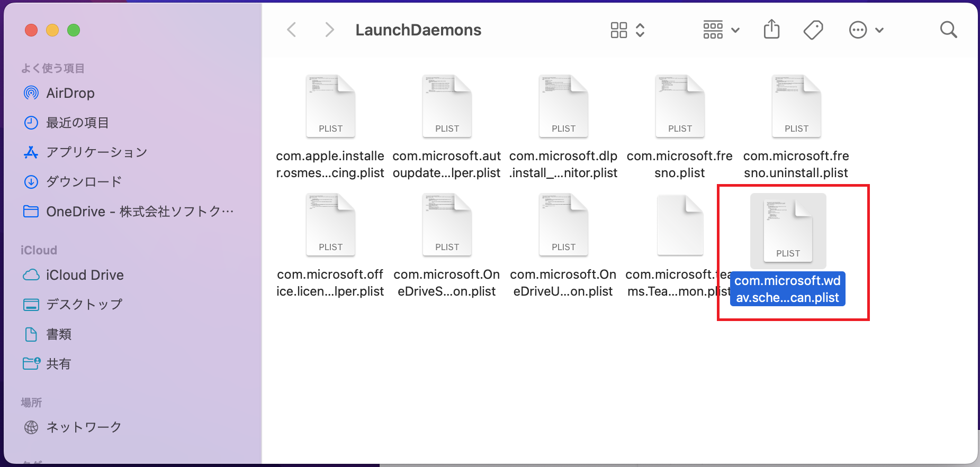This screenshot has width=980, height=467.
Task: Click the Applications icon beside アプリケーション
Action: [x=31, y=152]
